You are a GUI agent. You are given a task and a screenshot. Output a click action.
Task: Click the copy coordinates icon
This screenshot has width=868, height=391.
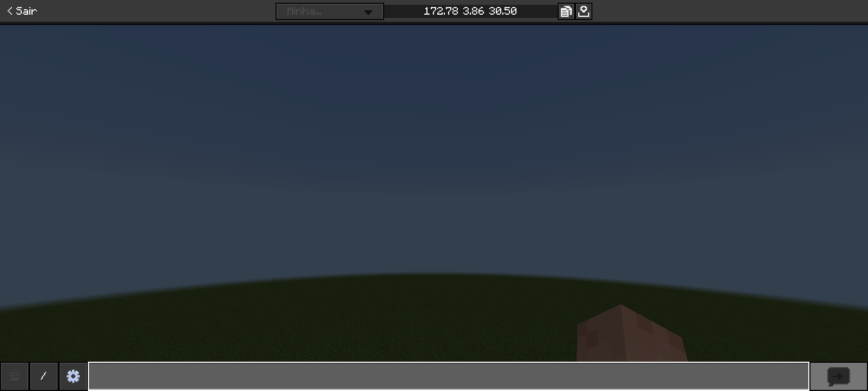tap(566, 11)
